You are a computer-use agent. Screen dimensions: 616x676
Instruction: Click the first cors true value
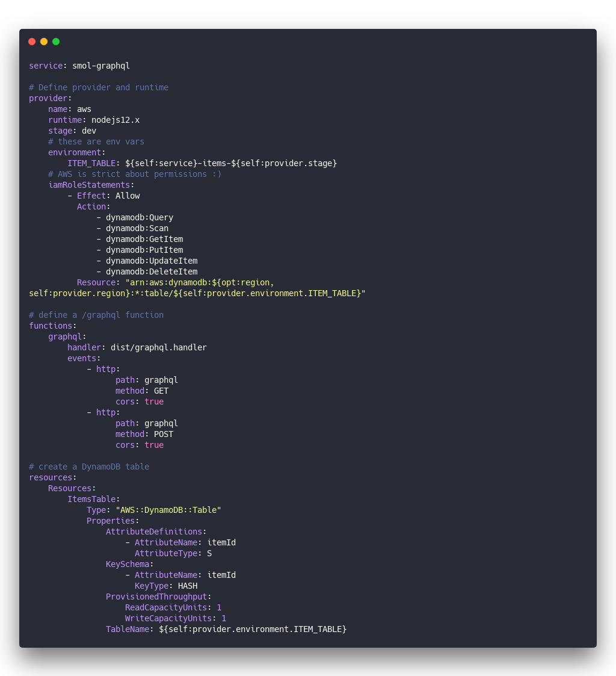coord(154,402)
